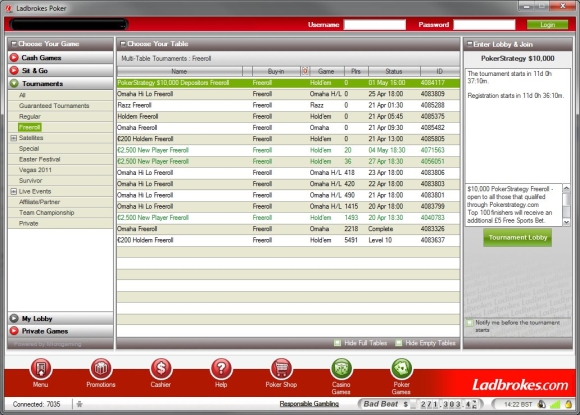Open the Help question mark icon
Viewport: 580px width, 415px height.
click(221, 369)
